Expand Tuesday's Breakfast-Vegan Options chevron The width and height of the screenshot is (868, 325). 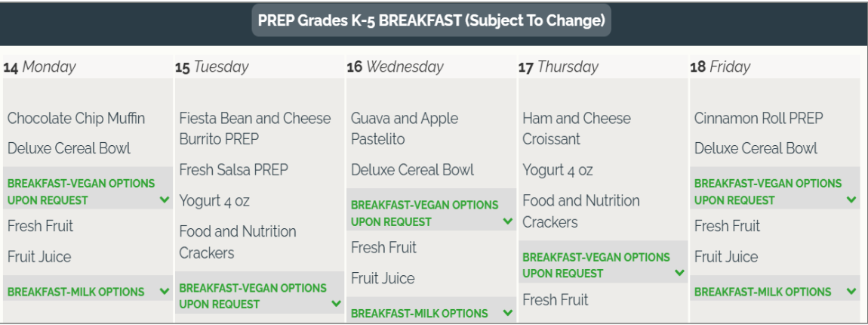336,304
